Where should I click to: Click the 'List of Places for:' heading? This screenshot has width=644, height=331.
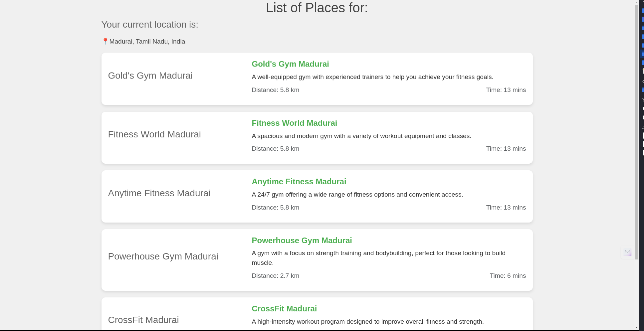(x=317, y=8)
